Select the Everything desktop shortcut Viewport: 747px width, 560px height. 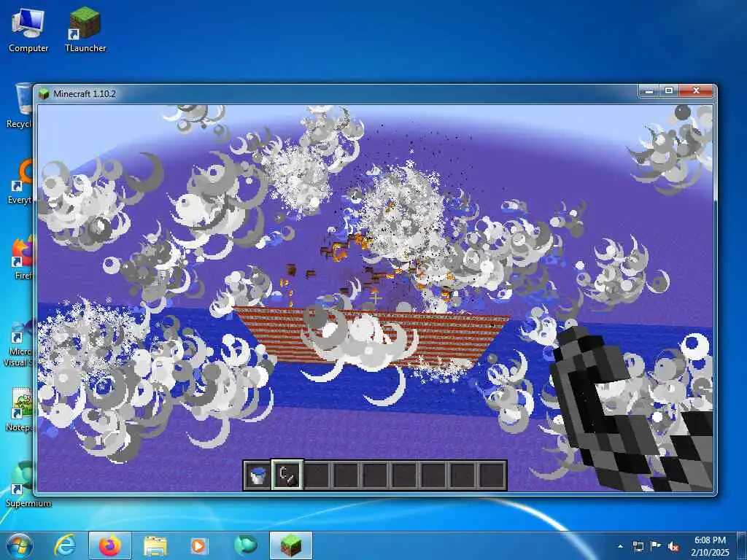pos(21,182)
